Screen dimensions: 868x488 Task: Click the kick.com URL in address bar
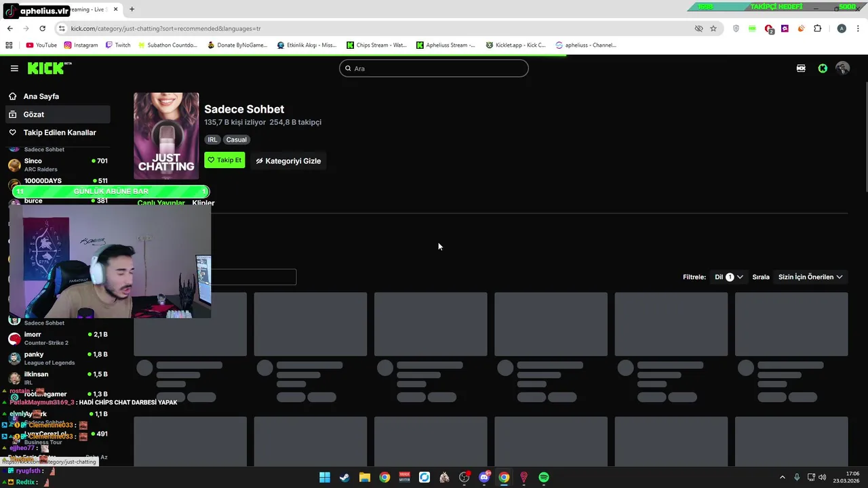(x=165, y=28)
